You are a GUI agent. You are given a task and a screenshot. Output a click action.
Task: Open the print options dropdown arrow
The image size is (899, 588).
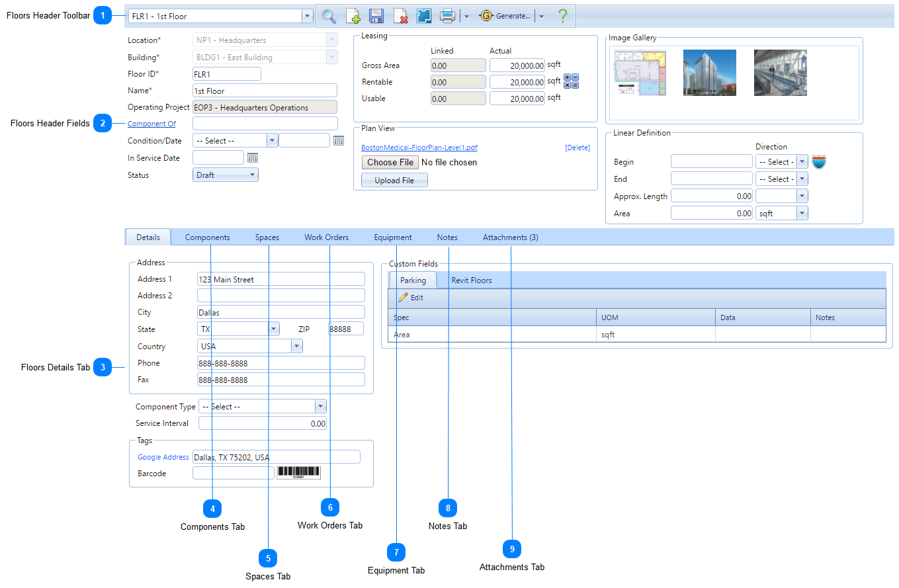(466, 16)
